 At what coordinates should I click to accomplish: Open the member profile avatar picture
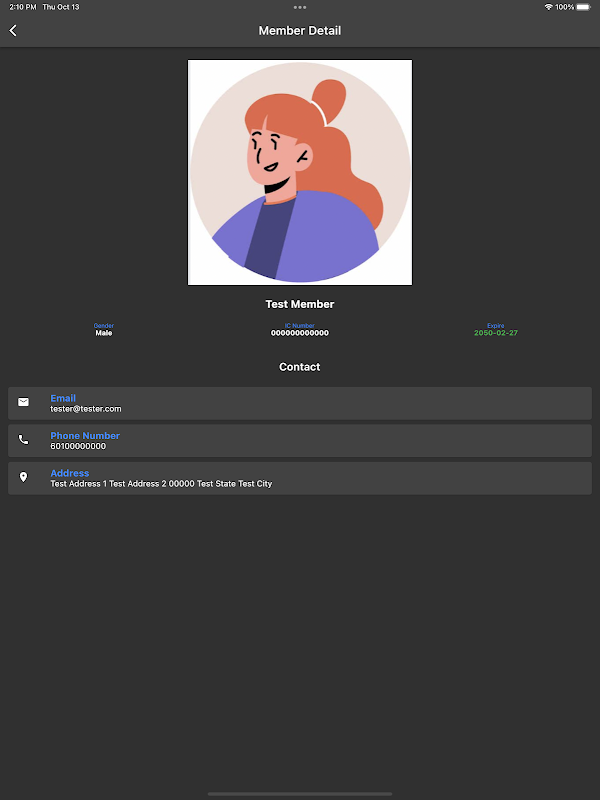pos(300,172)
